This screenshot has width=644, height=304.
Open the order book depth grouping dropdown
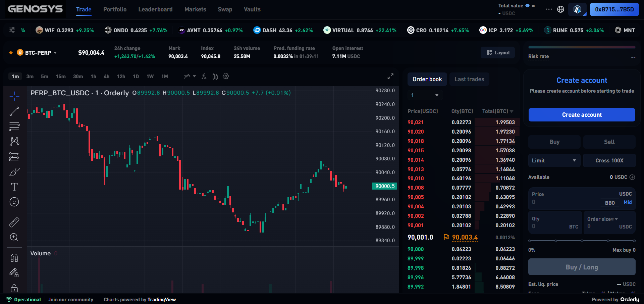pos(424,95)
